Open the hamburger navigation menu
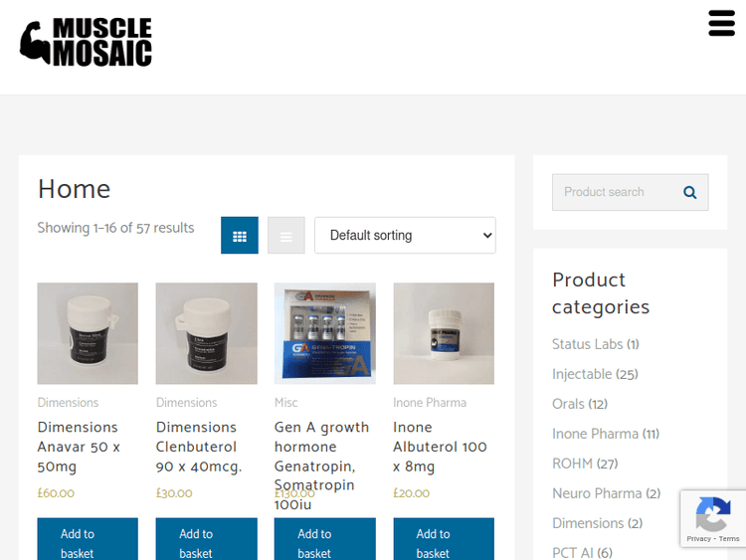The height and width of the screenshot is (560, 746). click(x=721, y=23)
